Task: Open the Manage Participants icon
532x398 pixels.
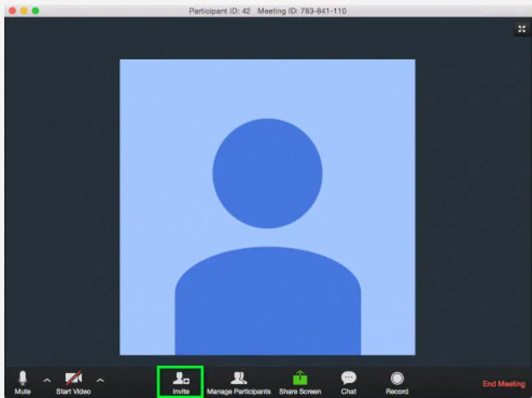Action: (x=239, y=378)
